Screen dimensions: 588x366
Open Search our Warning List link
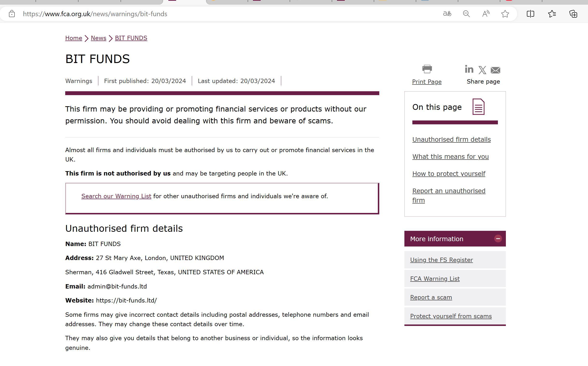pyautogui.click(x=116, y=196)
